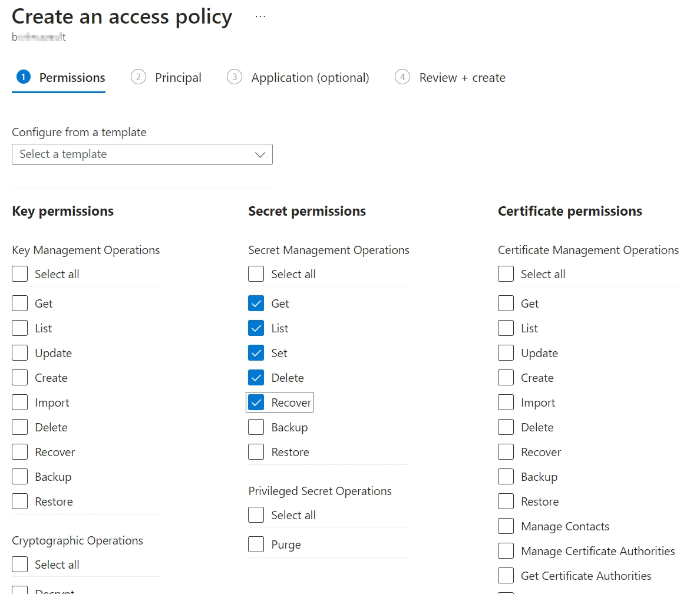Click the Secret permissions heading
Image resolution: width=700 pixels, height=594 pixels.
tap(307, 211)
